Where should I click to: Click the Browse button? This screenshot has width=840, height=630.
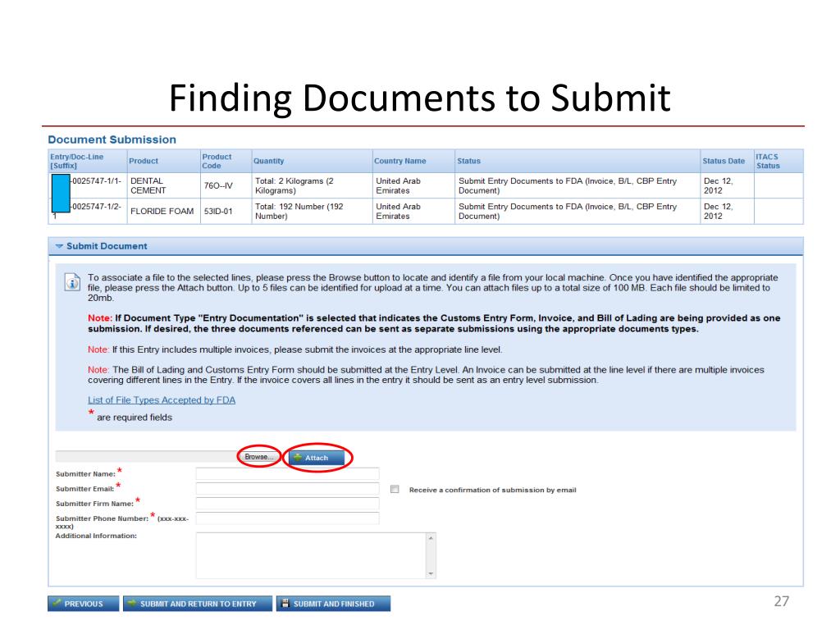pyautogui.click(x=258, y=457)
